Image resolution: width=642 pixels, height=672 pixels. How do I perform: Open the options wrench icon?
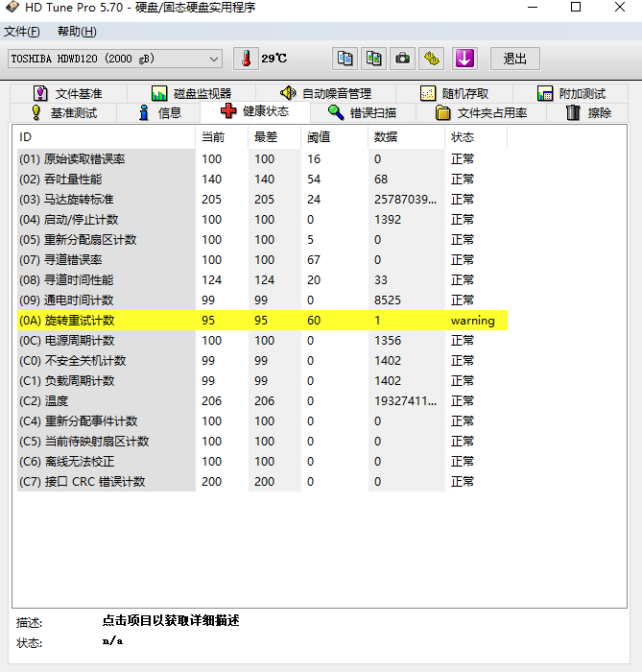(431, 59)
